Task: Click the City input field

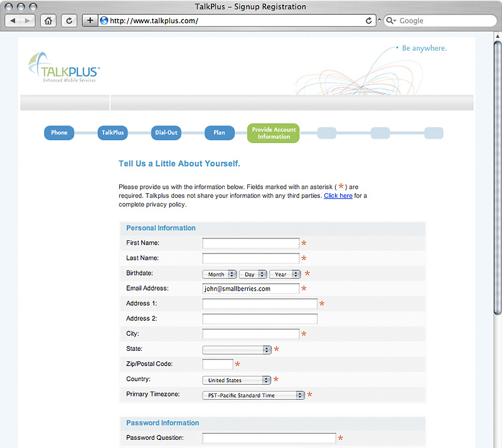Action: point(250,334)
